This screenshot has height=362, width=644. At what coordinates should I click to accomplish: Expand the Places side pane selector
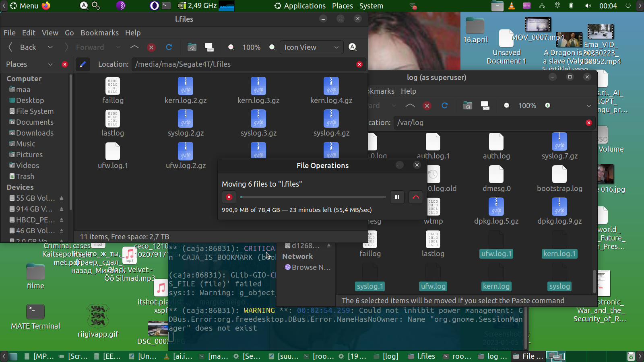tap(50, 64)
